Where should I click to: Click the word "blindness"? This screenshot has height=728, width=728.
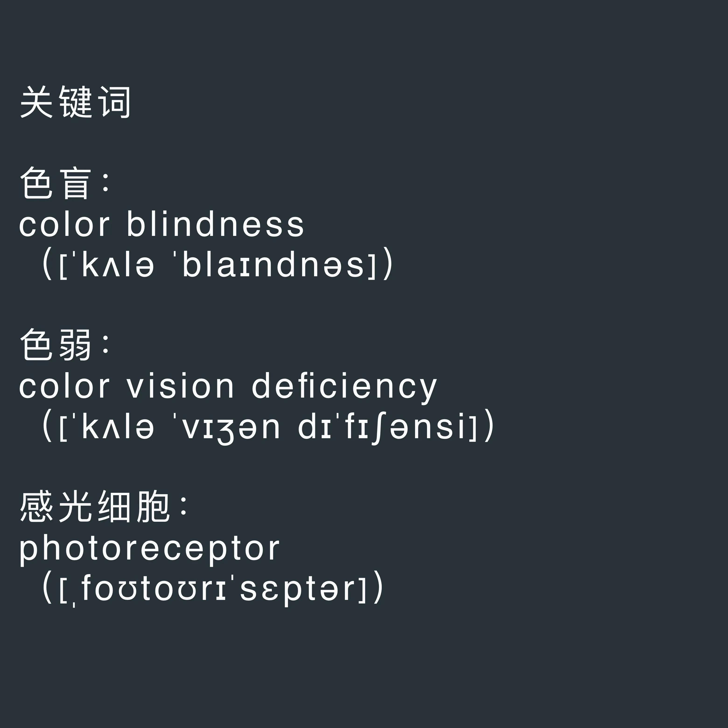click(x=215, y=224)
